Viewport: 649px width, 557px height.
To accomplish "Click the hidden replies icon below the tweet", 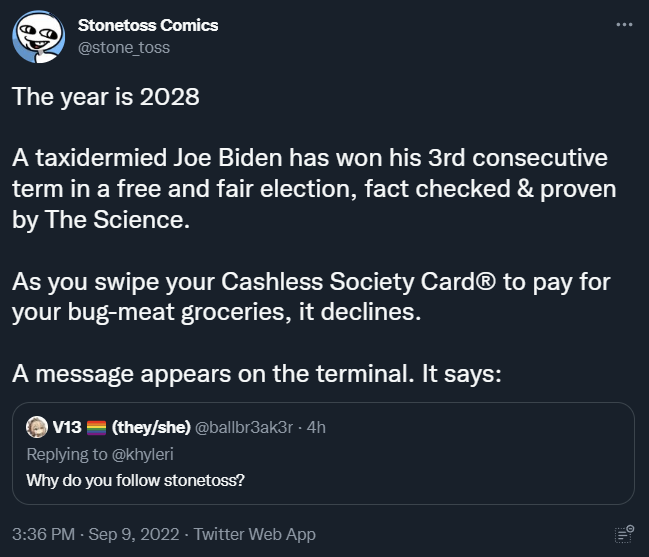I will pyautogui.click(x=624, y=533).
